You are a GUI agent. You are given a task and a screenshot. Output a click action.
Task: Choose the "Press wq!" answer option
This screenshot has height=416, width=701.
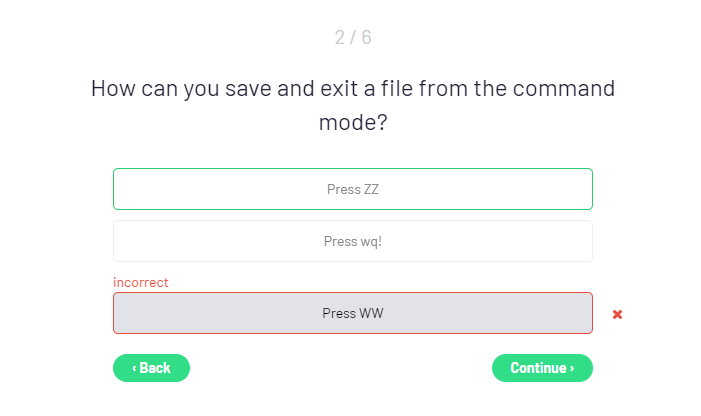[x=352, y=241]
